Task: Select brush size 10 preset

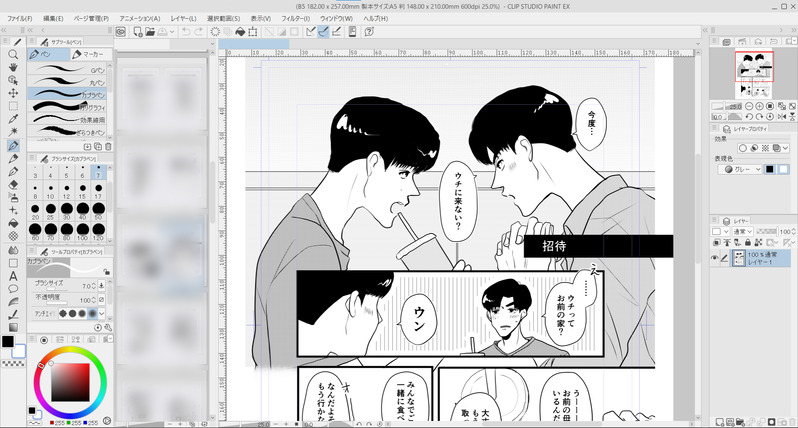Action: point(50,191)
